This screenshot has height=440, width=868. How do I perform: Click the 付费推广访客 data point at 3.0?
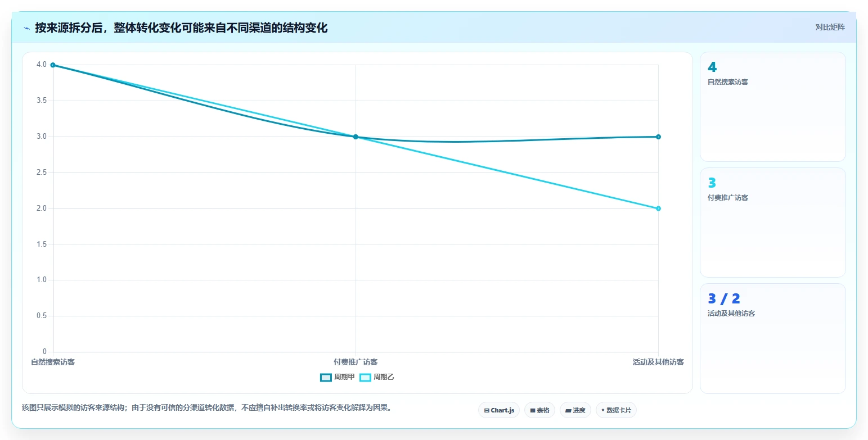coord(356,137)
